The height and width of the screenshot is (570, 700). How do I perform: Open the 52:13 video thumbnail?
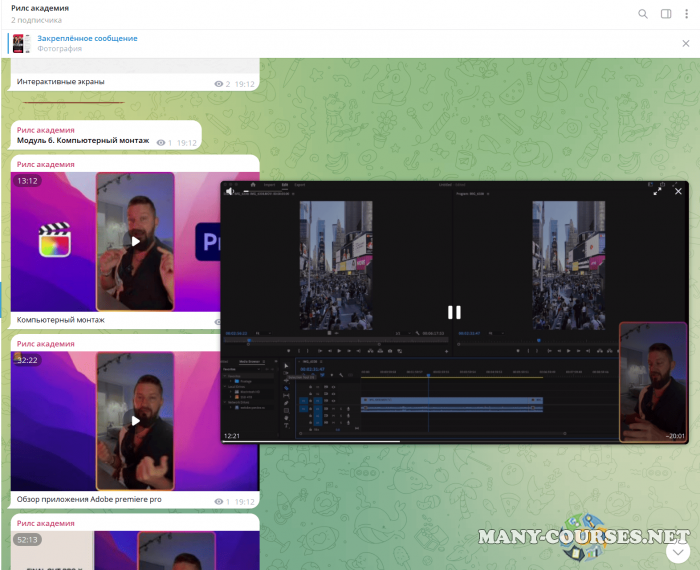click(x=135, y=550)
